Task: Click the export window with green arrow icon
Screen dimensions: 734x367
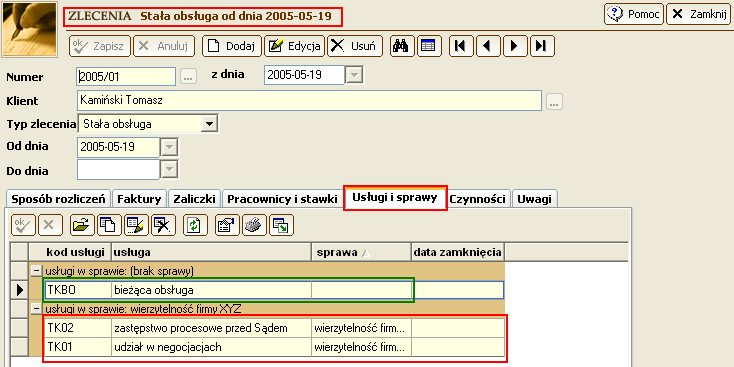Action: click(x=281, y=225)
